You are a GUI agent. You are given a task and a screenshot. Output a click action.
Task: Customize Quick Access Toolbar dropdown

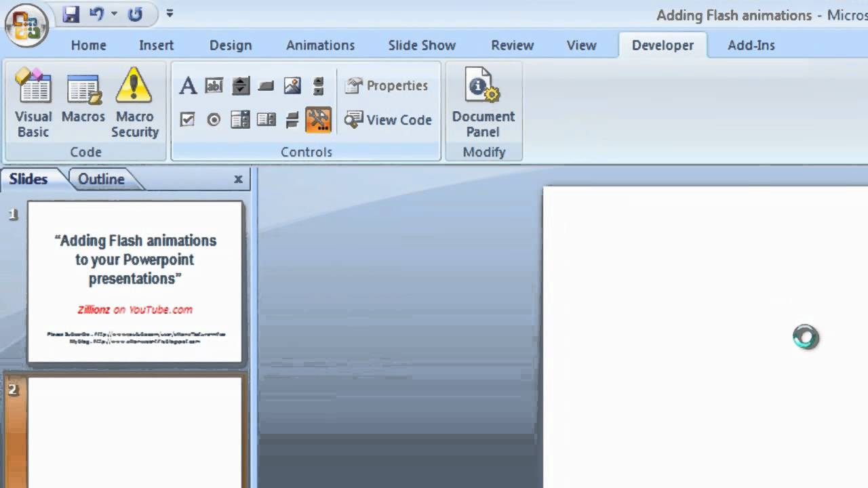point(170,13)
